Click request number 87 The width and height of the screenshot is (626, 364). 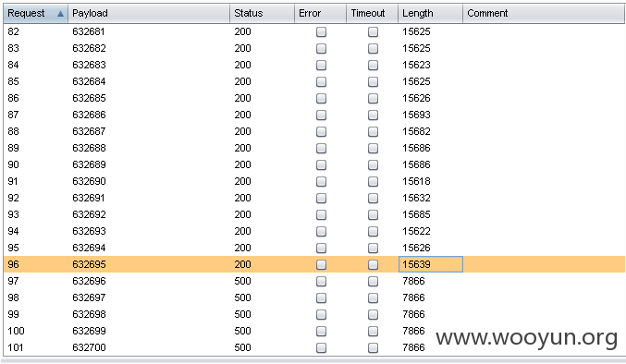(13, 115)
